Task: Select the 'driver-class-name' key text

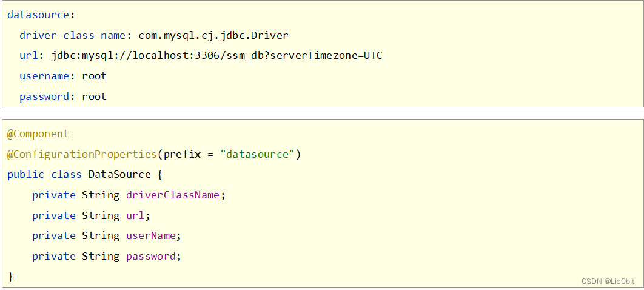Action: click(x=72, y=35)
